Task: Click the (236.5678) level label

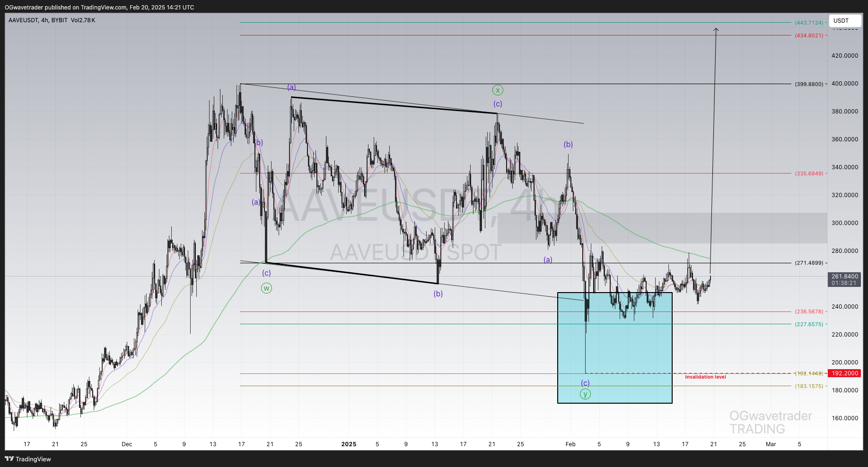Action: click(x=809, y=311)
